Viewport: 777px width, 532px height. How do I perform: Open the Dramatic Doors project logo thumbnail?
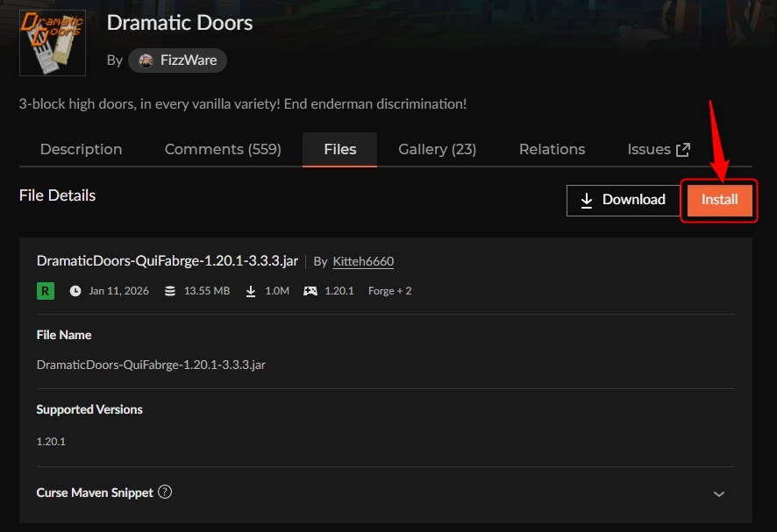53,43
